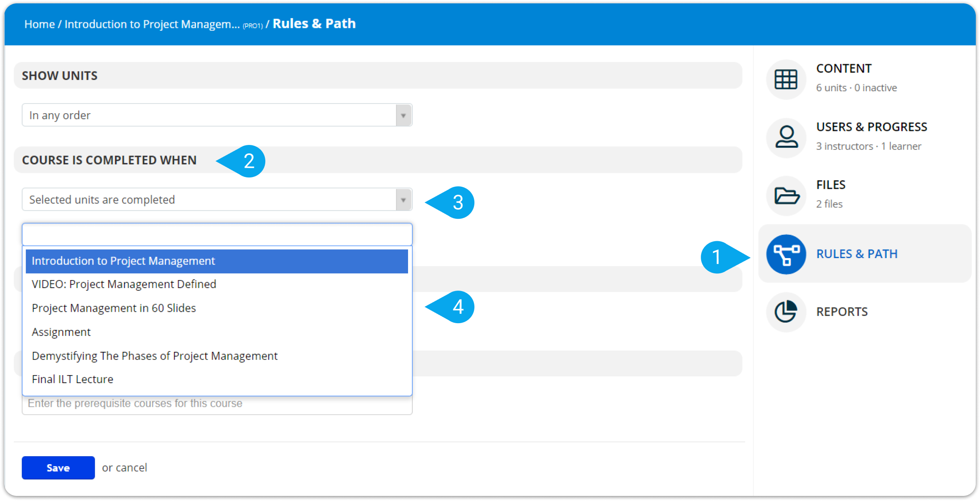Click the 'cancel' link

pyautogui.click(x=131, y=468)
